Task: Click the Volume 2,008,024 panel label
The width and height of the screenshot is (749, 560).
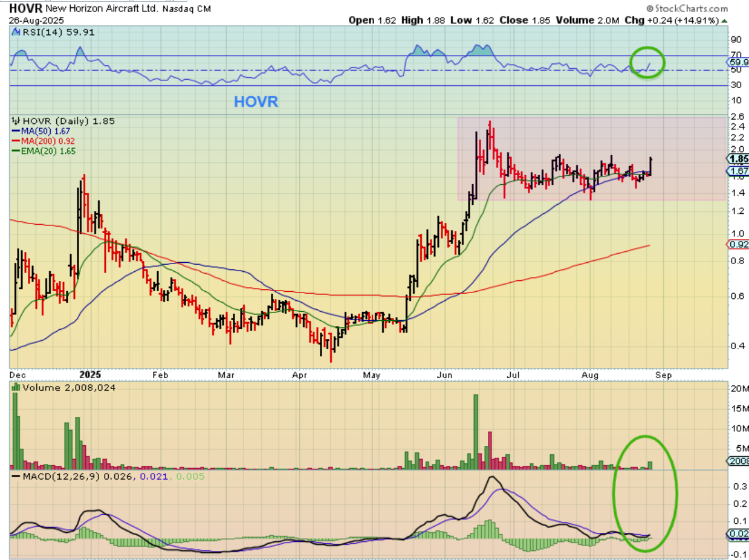Action: point(68,387)
